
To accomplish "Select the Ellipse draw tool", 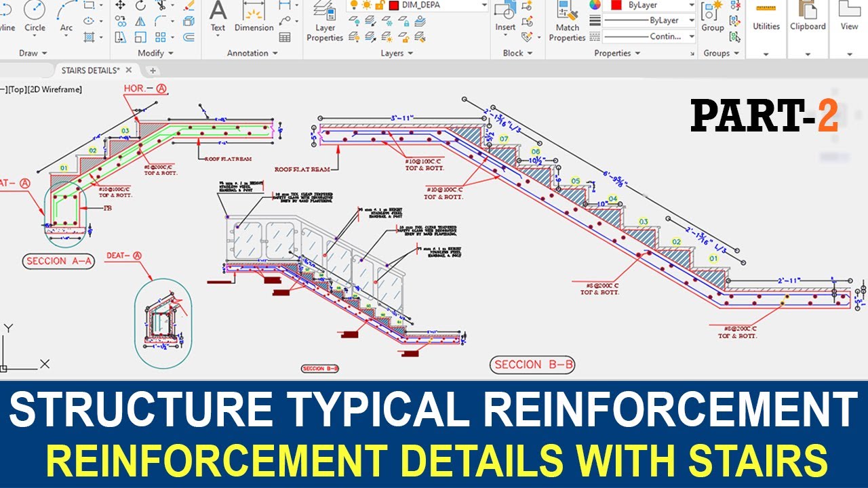I will pyautogui.click(x=89, y=21).
